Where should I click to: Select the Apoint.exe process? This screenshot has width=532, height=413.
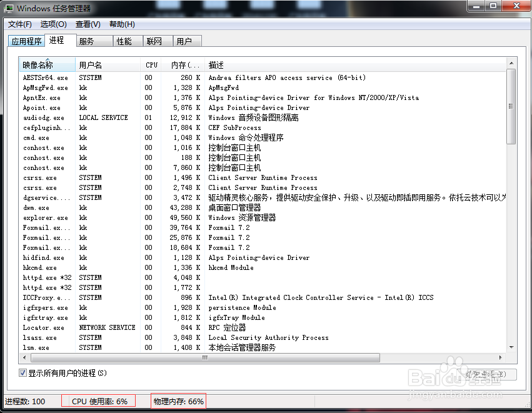[x=263, y=108]
